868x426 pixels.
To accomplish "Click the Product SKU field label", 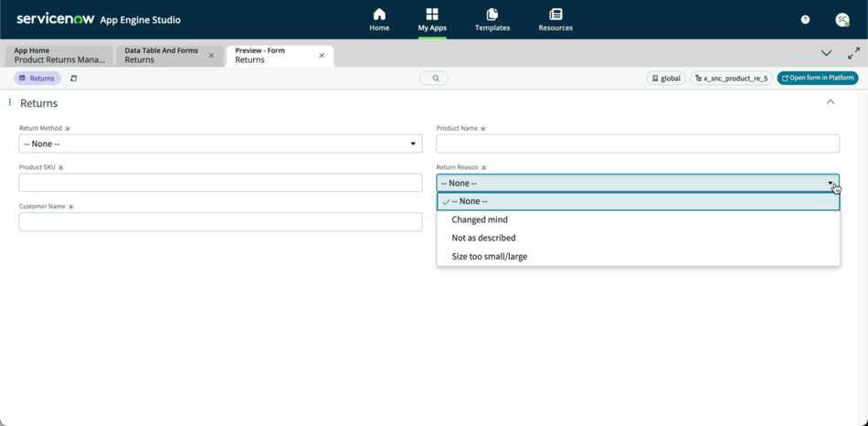I will click(x=37, y=167).
